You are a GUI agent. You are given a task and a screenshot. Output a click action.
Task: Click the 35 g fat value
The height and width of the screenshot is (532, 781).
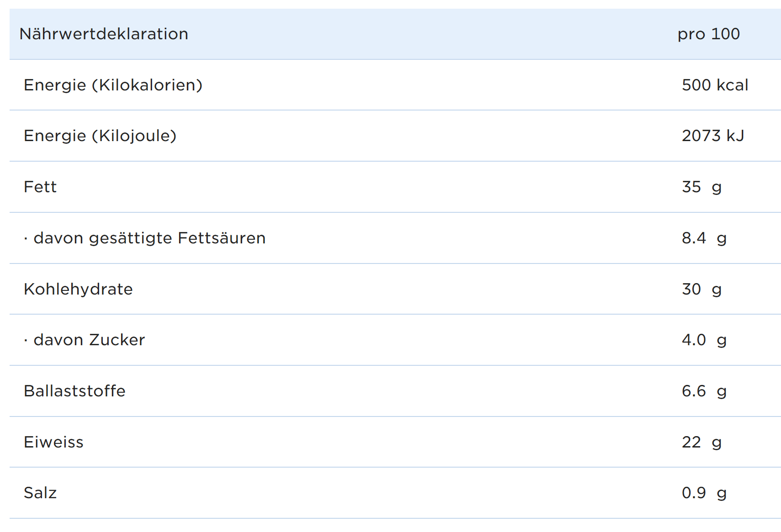pyautogui.click(x=702, y=187)
